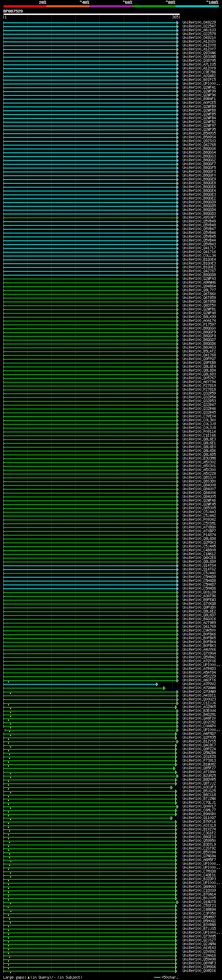Screen dimensions: 222x980
Task: Select the UniRef100_P17597 label
Action: click(199, 324)
